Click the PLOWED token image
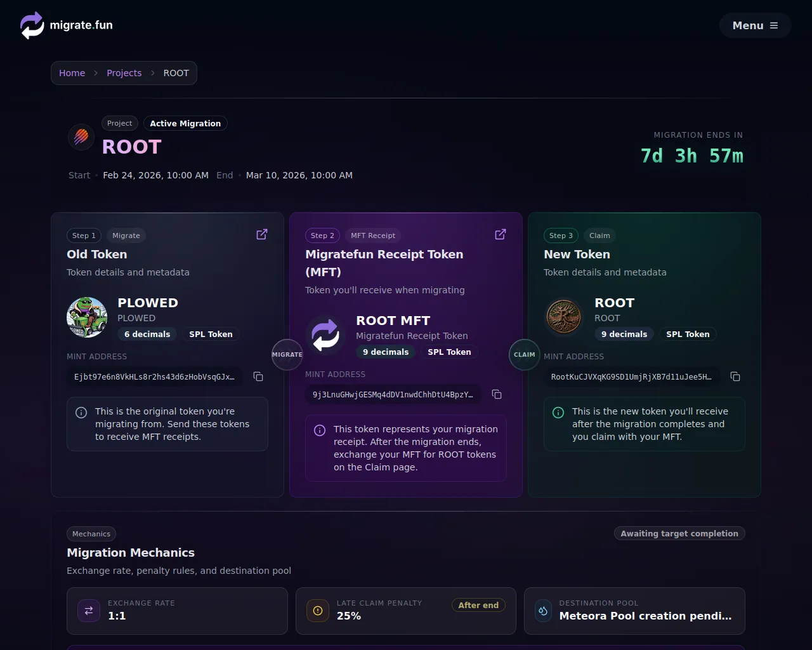 (x=87, y=317)
